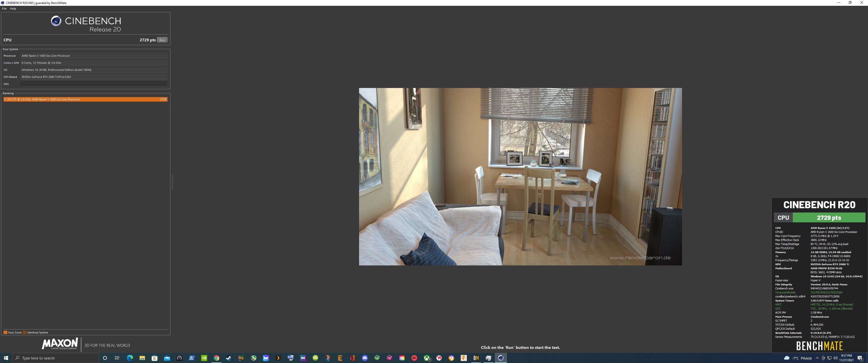868x363 pixels.
Task: Open Task View
Action: [x=117, y=358]
